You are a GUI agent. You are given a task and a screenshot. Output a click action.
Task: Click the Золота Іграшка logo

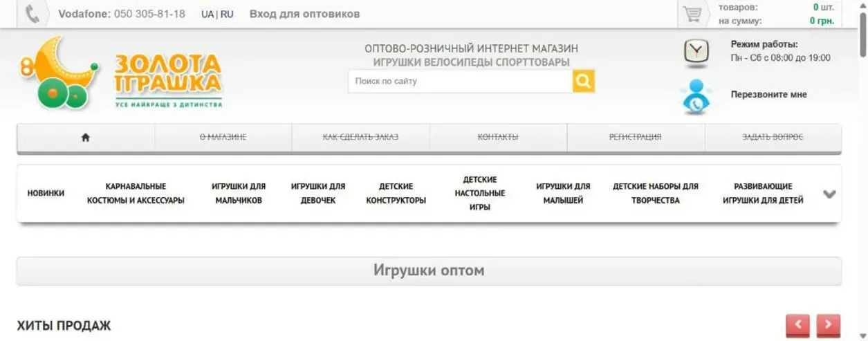[x=121, y=73]
